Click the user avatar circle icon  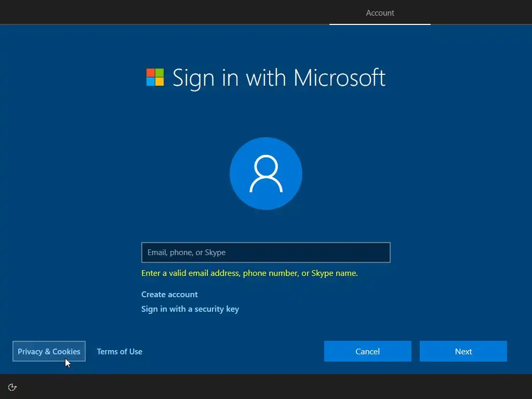click(266, 174)
